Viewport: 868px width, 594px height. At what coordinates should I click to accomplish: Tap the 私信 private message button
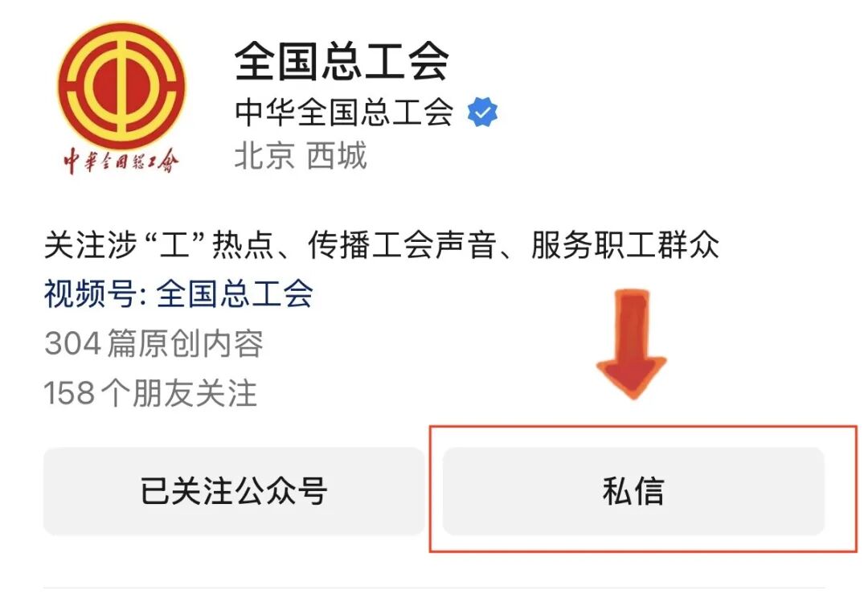click(633, 491)
